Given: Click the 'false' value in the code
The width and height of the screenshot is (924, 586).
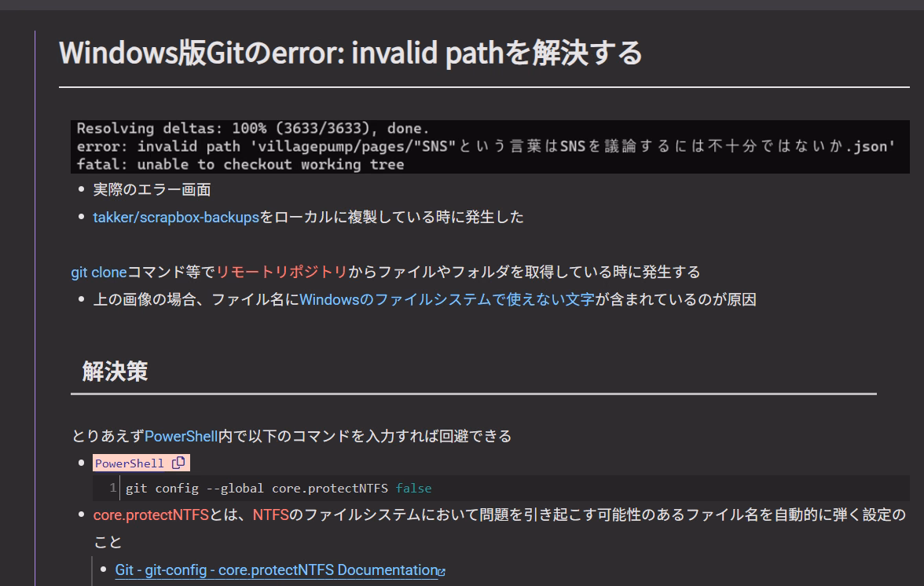Looking at the screenshot, I should coord(413,489).
